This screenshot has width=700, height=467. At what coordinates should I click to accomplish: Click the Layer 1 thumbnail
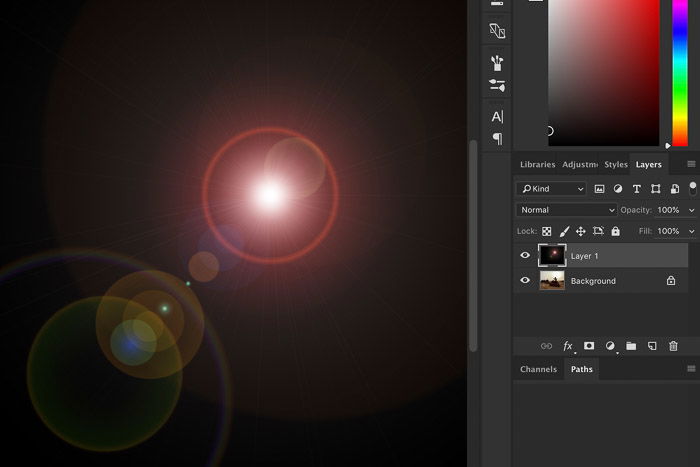coord(552,255)
